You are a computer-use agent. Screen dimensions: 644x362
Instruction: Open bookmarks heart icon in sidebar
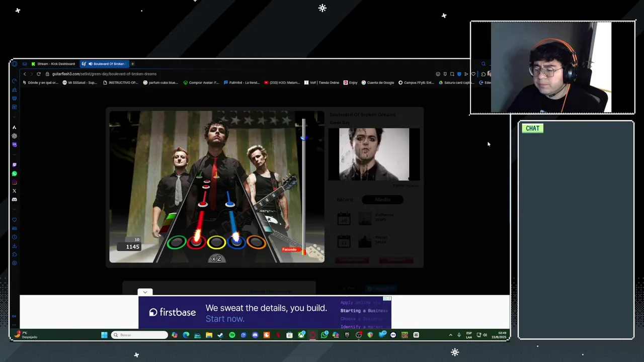pos(14,220)
